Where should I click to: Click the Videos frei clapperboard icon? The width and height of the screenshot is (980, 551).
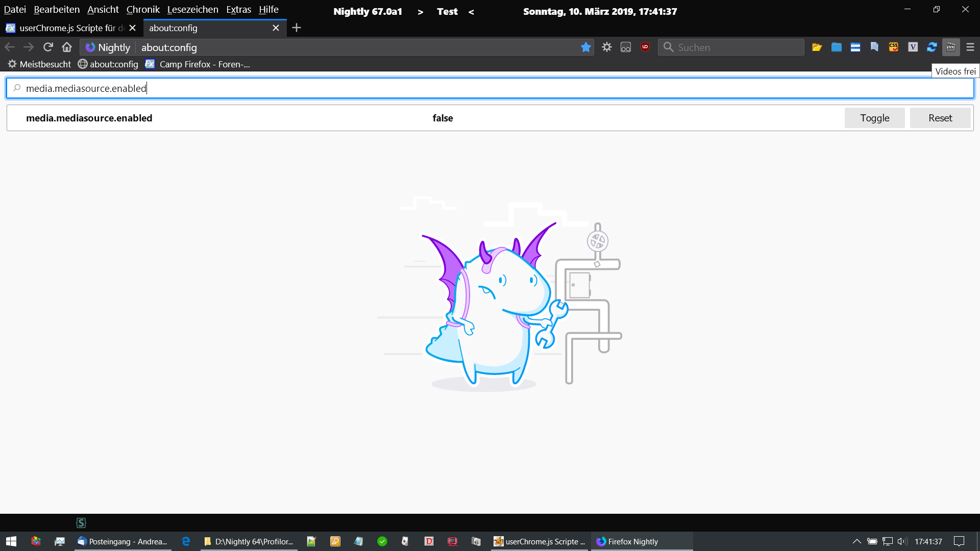pos(951,47)
